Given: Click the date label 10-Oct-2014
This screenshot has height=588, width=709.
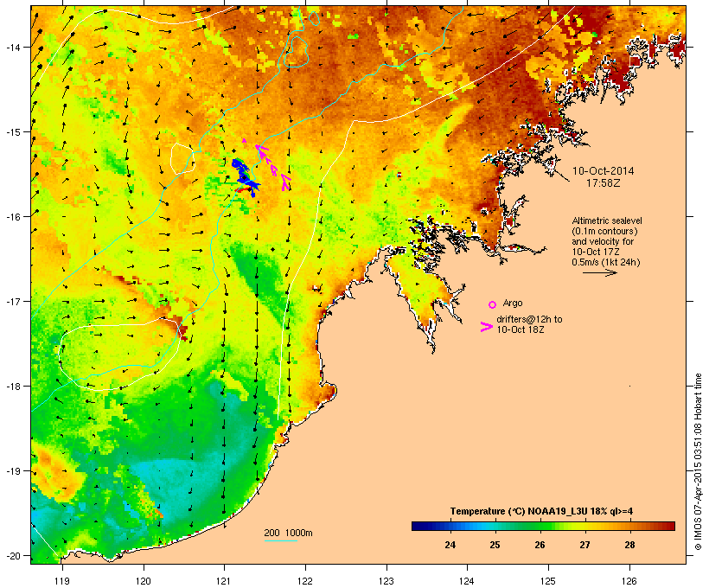Looking at the screenshot, I should pos(604,171).
